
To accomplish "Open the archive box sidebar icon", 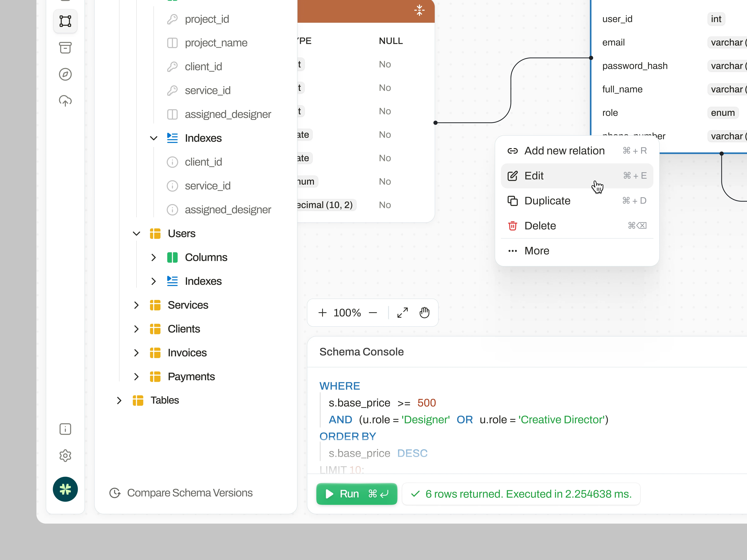I will pyautogui.click(x=65, y=48).
